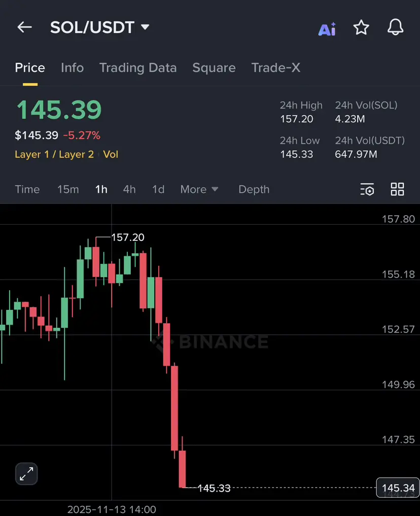Open the AI analysis icon
This screenshot has width=420, height=516.
point(327,29)
